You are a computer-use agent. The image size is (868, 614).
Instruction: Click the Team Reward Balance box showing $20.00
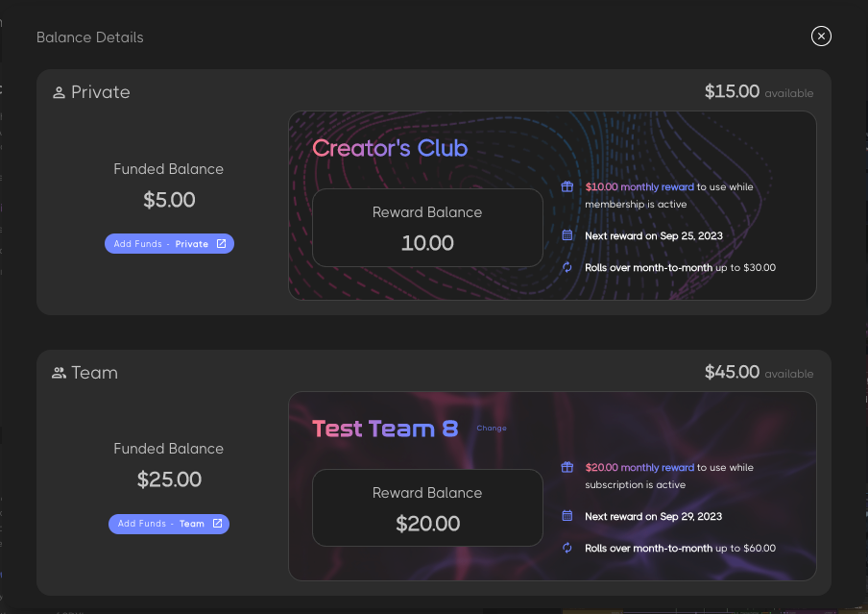[427, 508]
